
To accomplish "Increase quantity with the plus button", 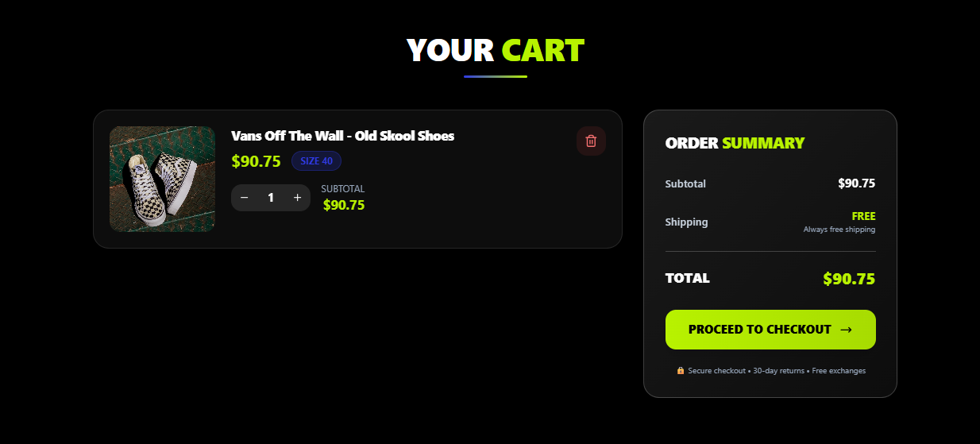I will point(297,198).
